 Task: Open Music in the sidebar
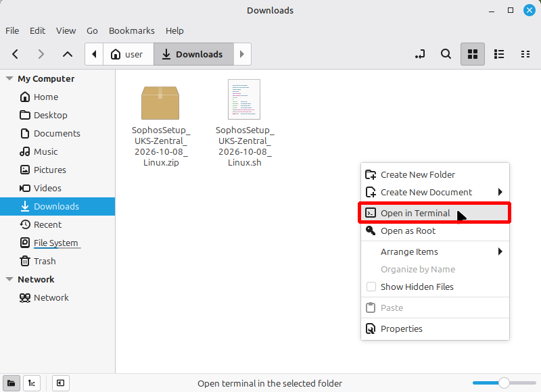coord(57,151)
